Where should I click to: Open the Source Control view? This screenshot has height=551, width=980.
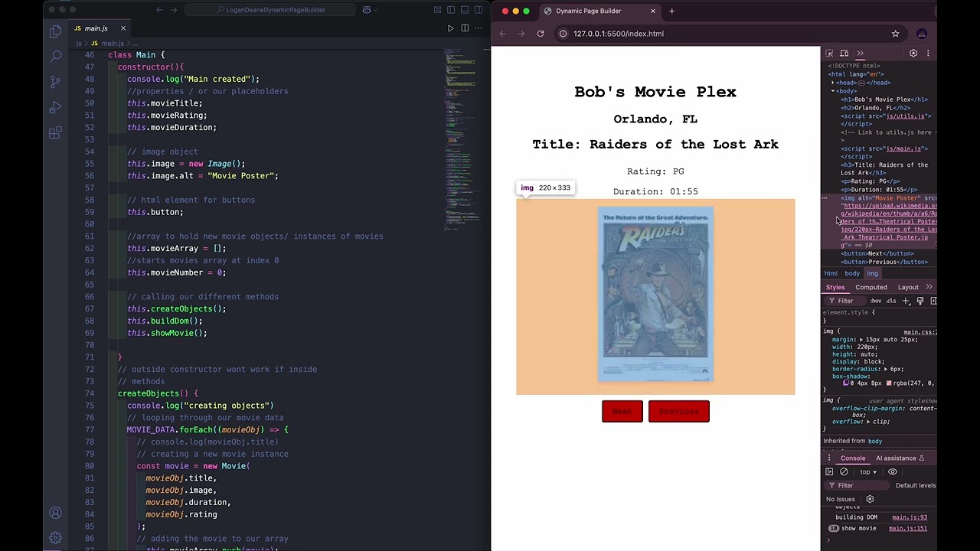coord(55,81)
